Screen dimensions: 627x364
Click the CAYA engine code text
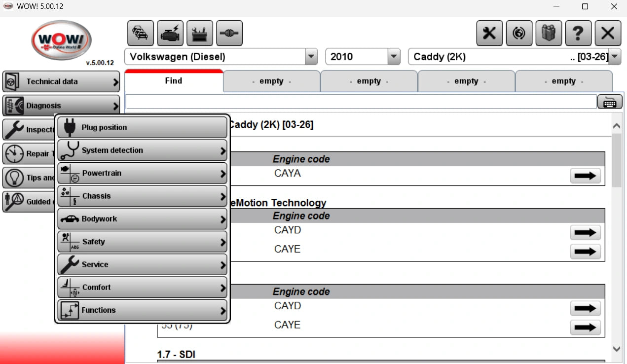(288, 174)
